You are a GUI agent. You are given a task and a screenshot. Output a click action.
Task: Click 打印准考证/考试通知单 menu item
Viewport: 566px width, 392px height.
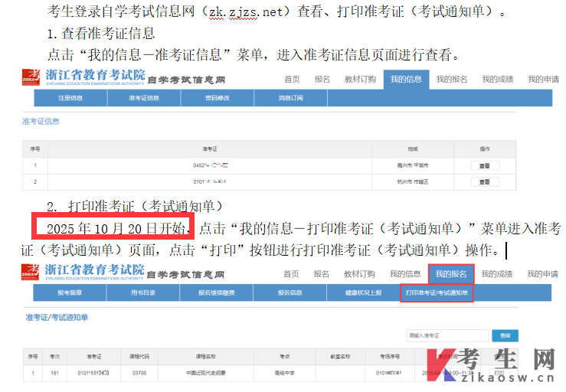pyautogui.click(x=437, y=292)
